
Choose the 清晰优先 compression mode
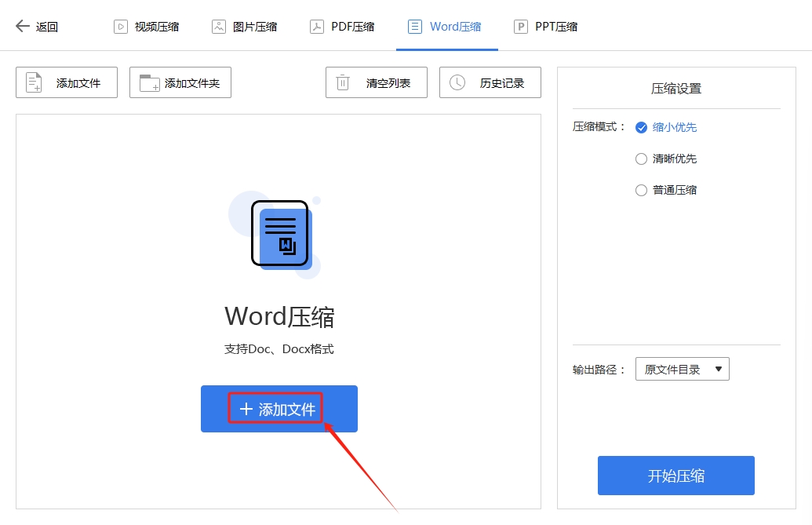pos(666,159)
